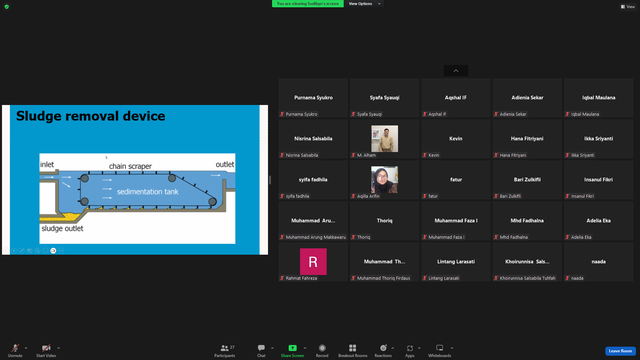Viewport: 640px width, 360px height.
Task: Click the magnifier zoom icon on slide
Action: 37,251
